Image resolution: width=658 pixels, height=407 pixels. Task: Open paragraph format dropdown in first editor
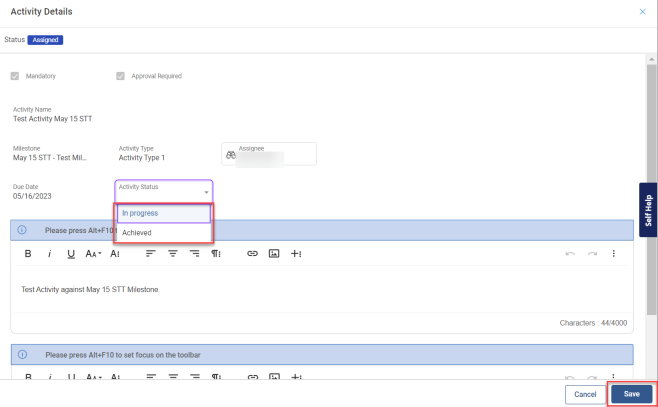(x=216, y=254)
